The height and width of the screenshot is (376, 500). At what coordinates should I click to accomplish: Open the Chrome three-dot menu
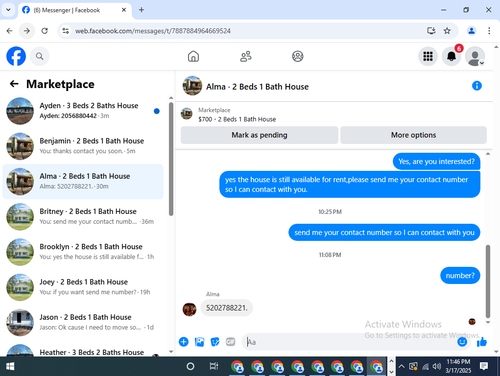tap(489, 31)
